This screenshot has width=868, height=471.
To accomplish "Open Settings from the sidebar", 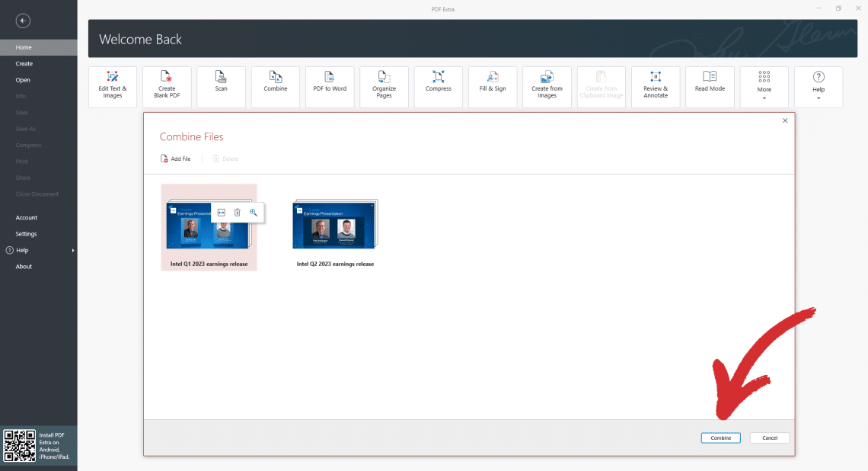I will pos(26,233).
